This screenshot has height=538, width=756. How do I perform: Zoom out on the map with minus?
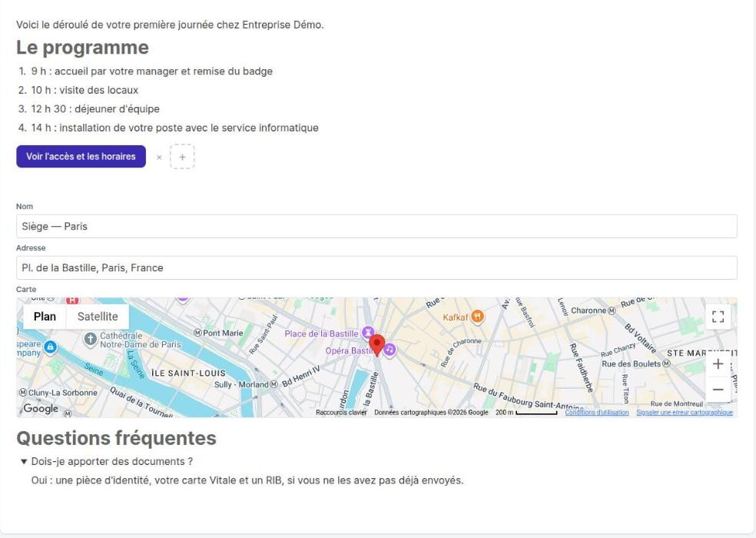tap(718, 390)
